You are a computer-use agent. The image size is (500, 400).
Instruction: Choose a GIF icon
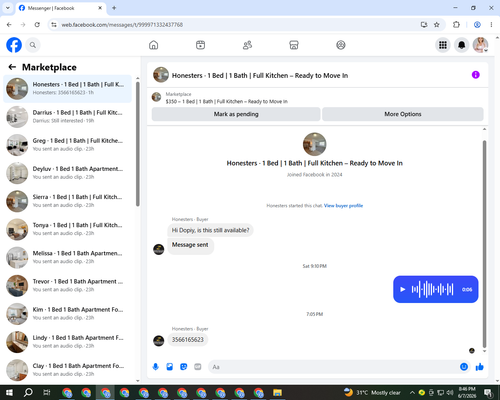[198, 367]
